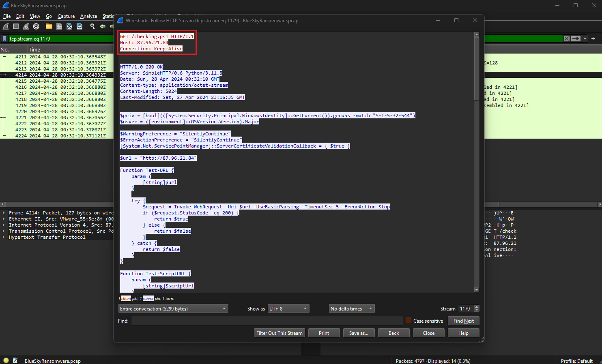This screenshot has width=602, height=364.
Task: Open the Analyze menu
Action: [x=88, y=16]
